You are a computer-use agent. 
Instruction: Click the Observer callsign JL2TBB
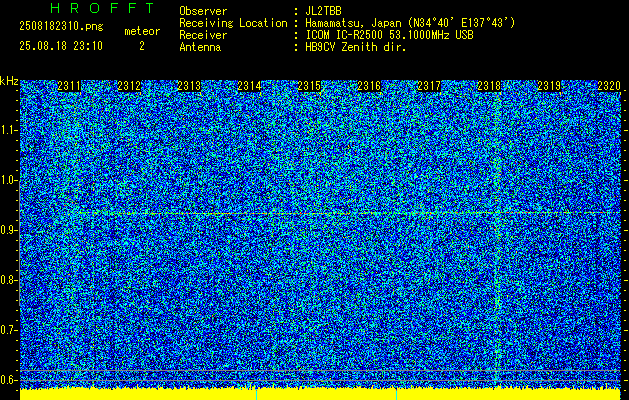point(323,11)
